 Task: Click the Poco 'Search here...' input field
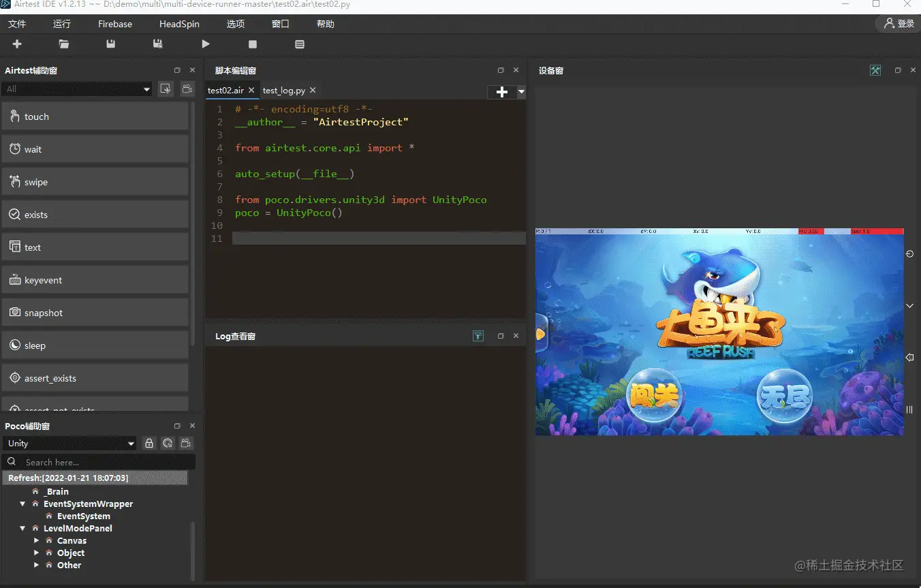(102, 462)
